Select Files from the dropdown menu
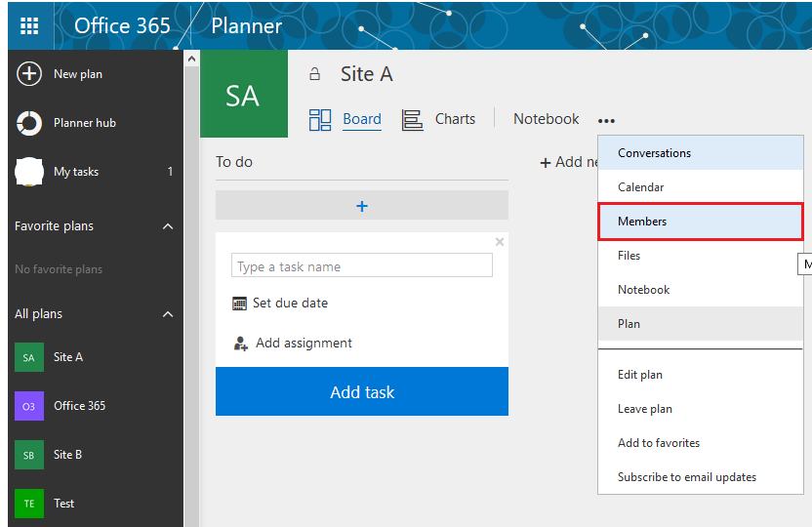 701,256
